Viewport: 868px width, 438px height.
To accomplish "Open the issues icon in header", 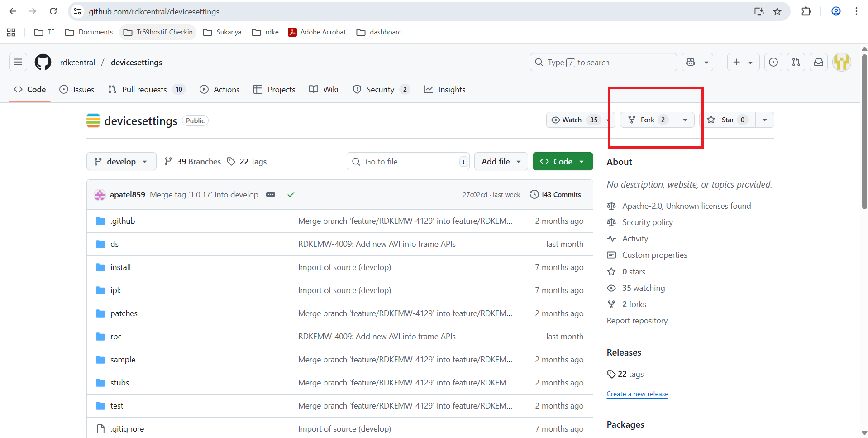I will click(x=773, y=62).
